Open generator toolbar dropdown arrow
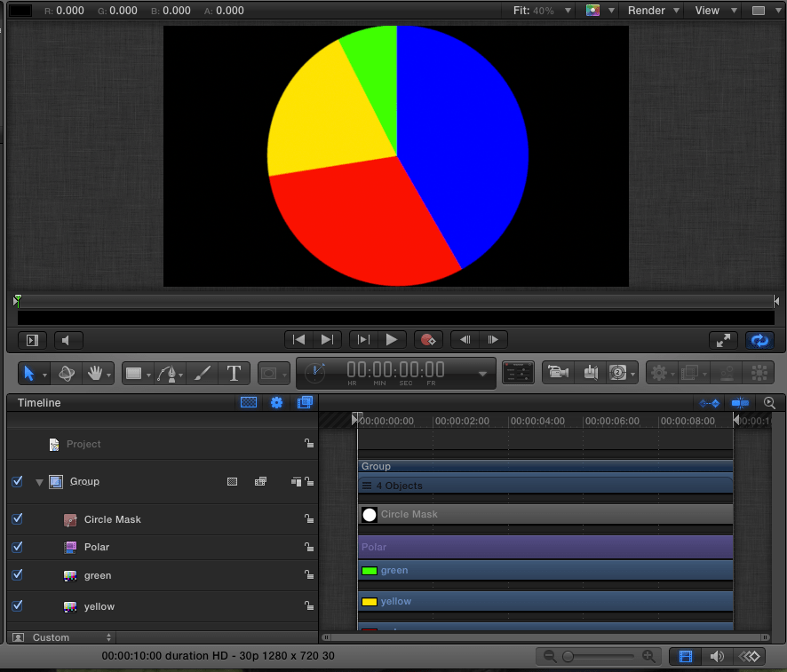 coord(633,374)
